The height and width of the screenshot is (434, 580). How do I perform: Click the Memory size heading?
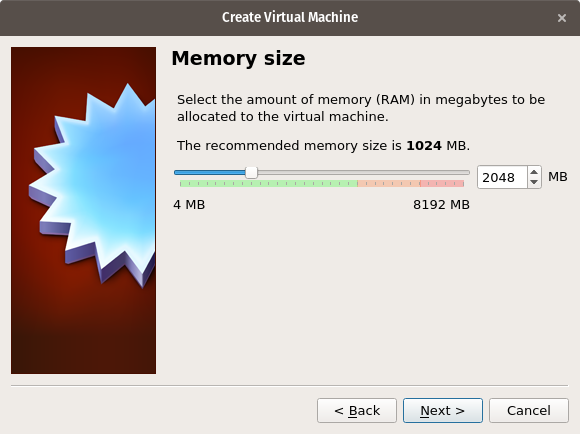click(239, 58)
